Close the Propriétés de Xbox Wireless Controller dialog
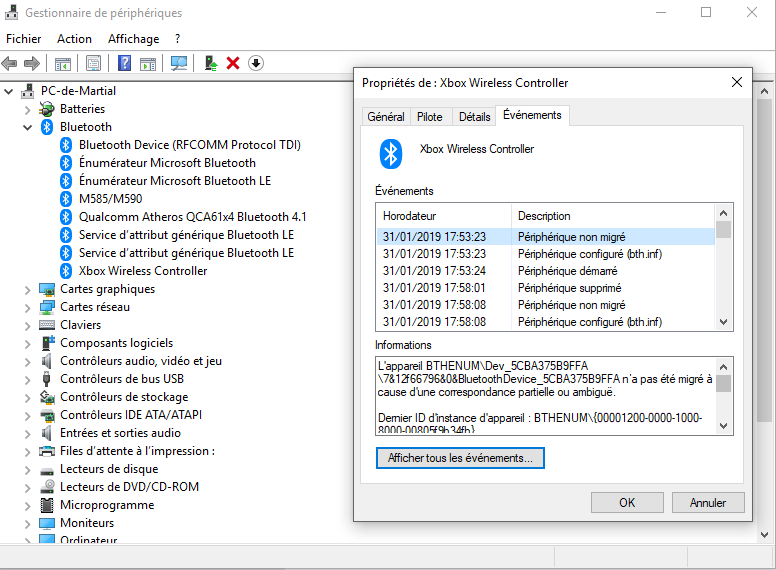The height and width of the screenshot is (570, 776). pyautogui.click(x=737, y=82)
